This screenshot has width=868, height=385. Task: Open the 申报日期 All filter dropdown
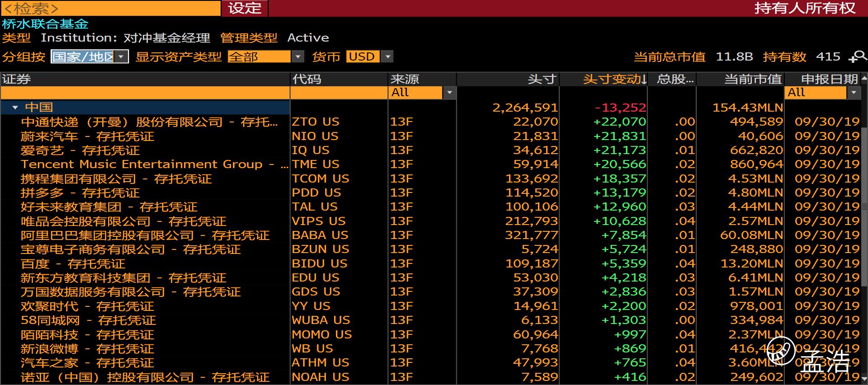tap(823, 93)
